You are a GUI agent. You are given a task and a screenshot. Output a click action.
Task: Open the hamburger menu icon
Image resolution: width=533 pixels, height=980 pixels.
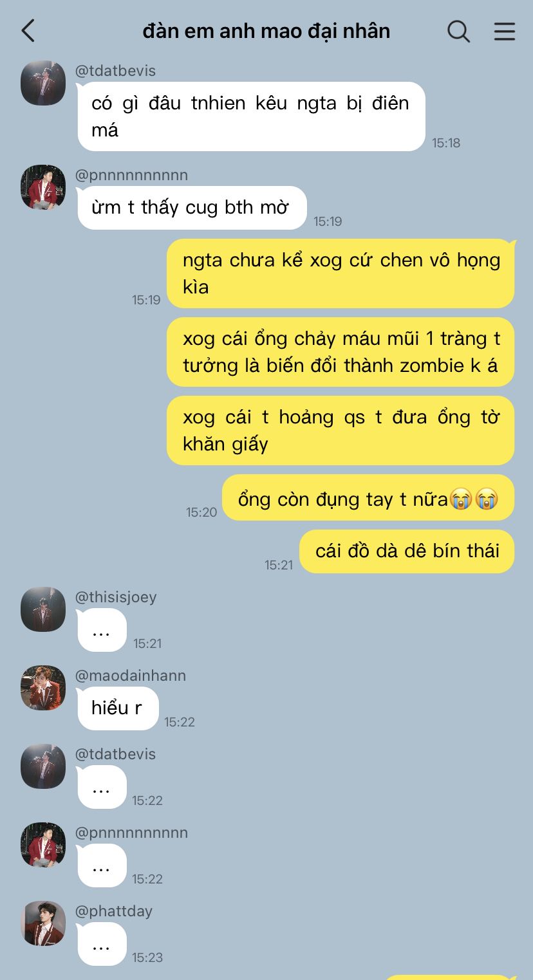tap(505, 31)
